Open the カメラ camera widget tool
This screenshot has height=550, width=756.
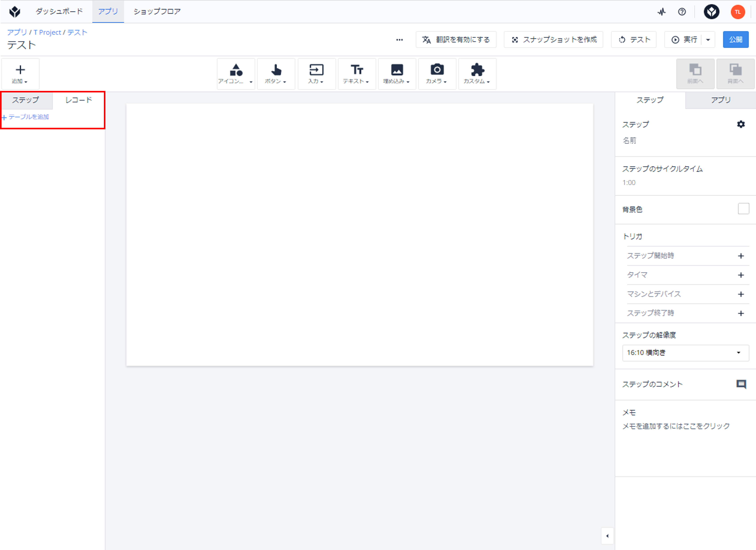coord(437,74)
